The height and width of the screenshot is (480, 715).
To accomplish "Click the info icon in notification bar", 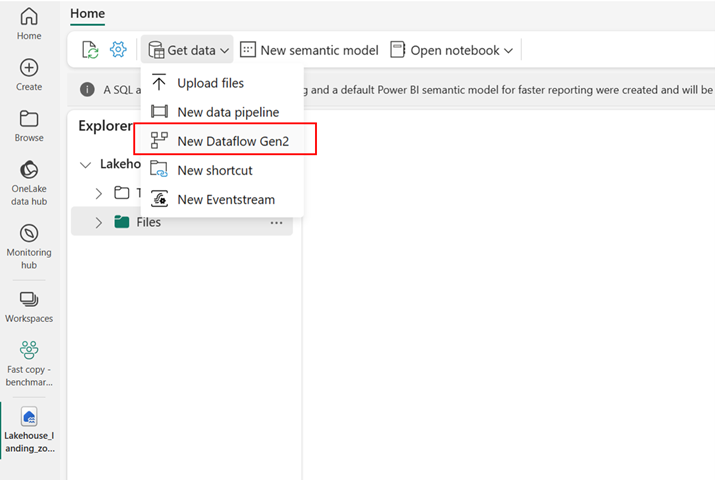I will pyautogui.click(x=87, y=89).
